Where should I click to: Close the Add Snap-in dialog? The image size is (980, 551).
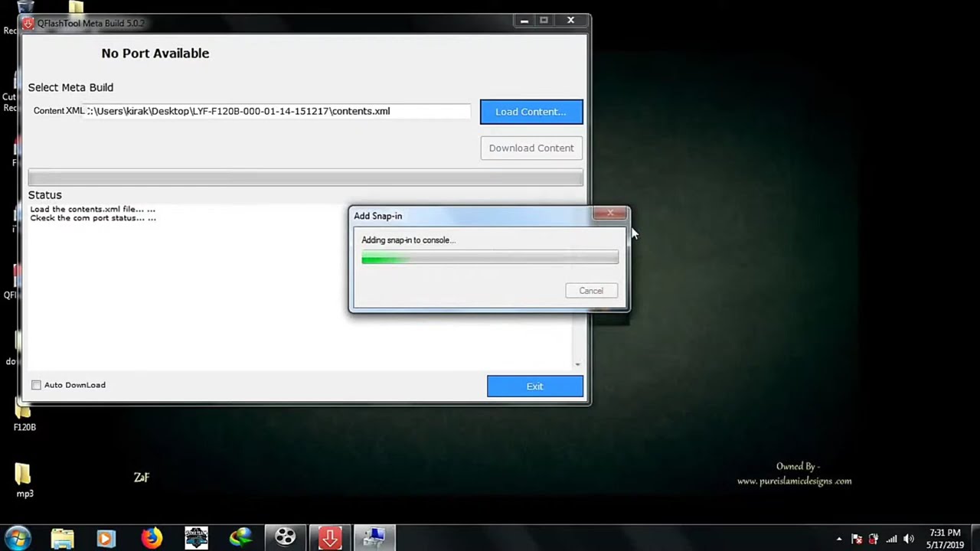point(610,214)
